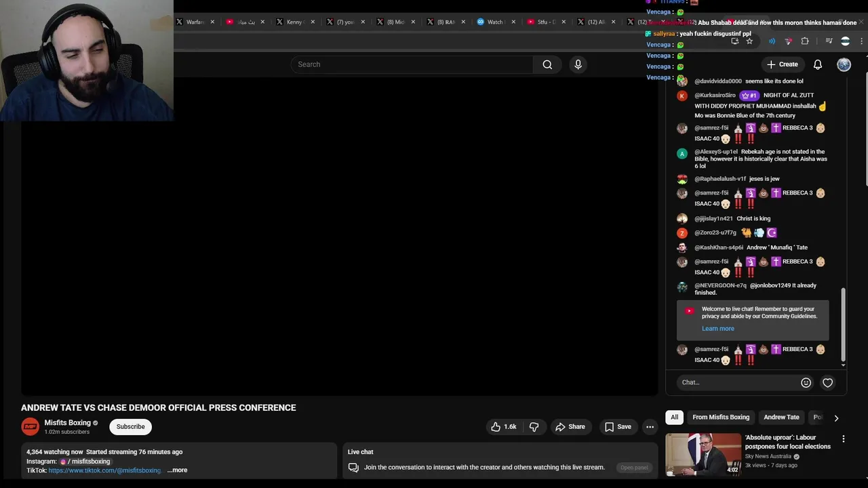Screen dimensions: 868x488
Task: Close the Kenny X browser tab
Action: 313,22
